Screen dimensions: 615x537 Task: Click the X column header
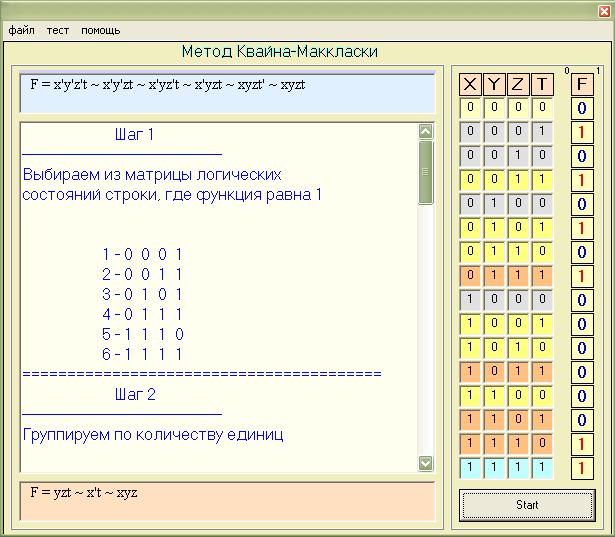tap(470, 84)
